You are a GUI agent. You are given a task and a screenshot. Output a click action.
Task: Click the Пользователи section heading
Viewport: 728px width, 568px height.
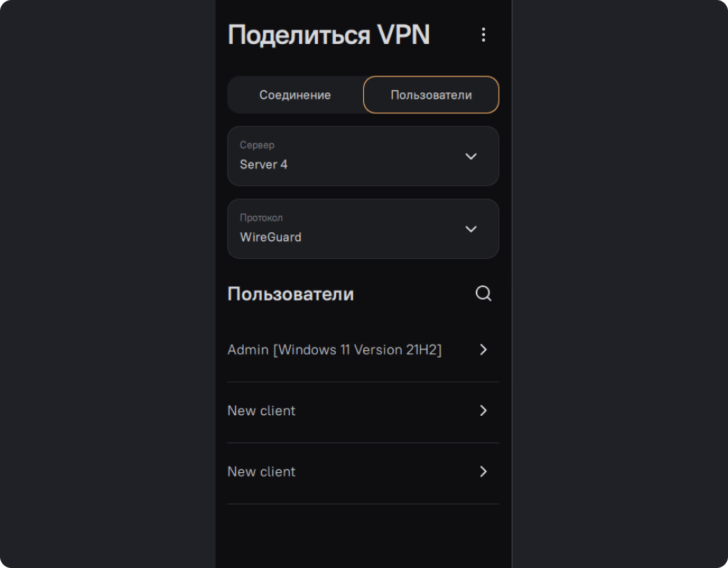290,294
